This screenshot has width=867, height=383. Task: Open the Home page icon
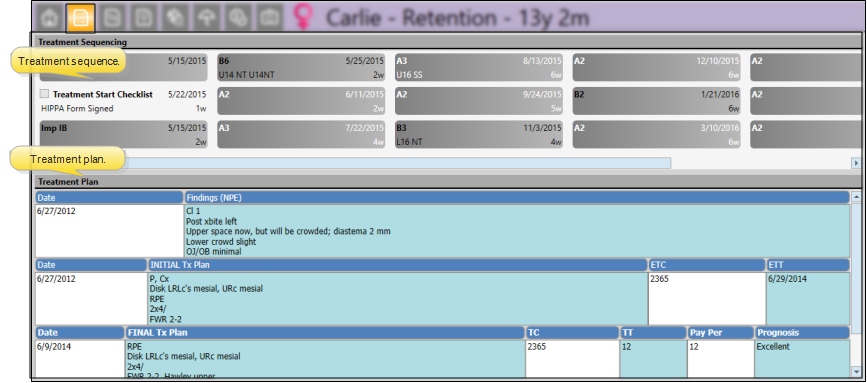[x=50, y=18]
